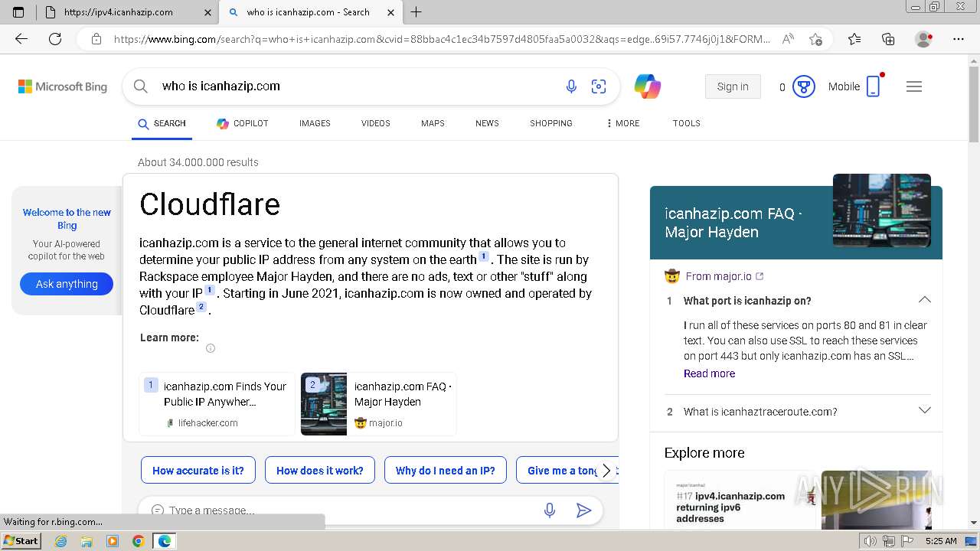Open the icanhazip FAQ header thumbnail

882,210
